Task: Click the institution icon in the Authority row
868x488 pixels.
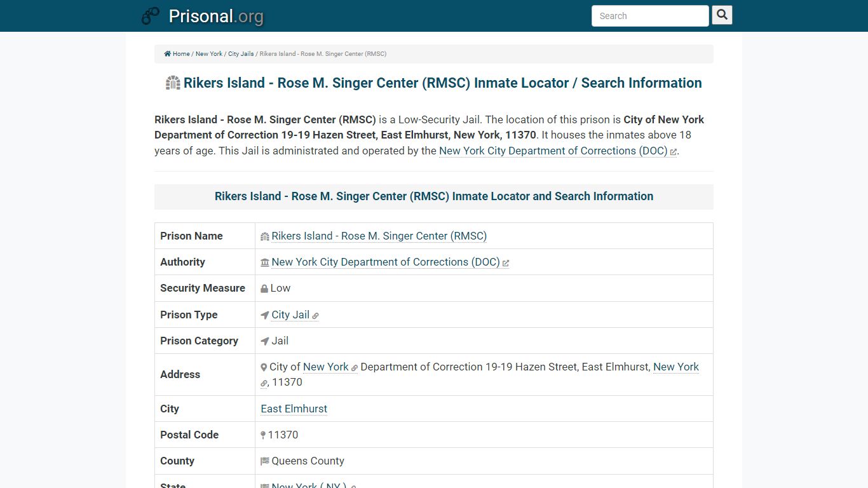Action: coord(265,262)
